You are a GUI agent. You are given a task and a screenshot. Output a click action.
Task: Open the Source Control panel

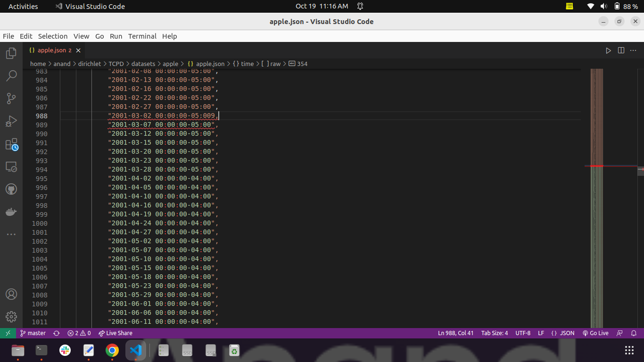[x=10, y=99]
